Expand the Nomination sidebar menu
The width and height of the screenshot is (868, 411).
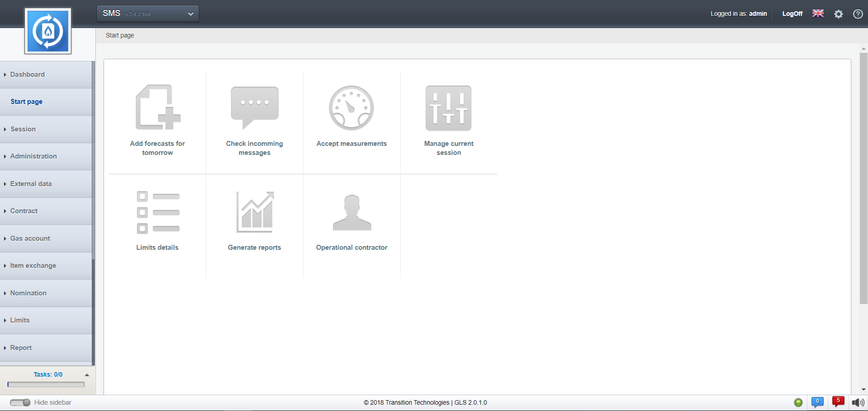point(28,293)
